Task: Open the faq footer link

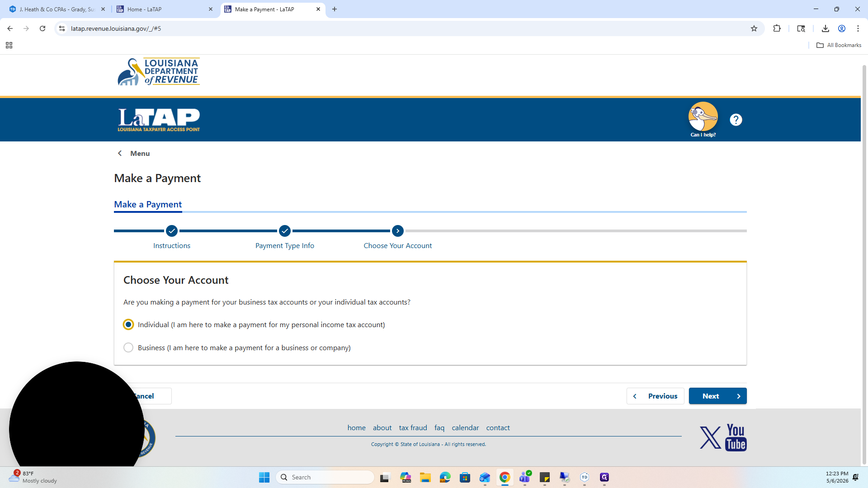Action: (439, 427)
